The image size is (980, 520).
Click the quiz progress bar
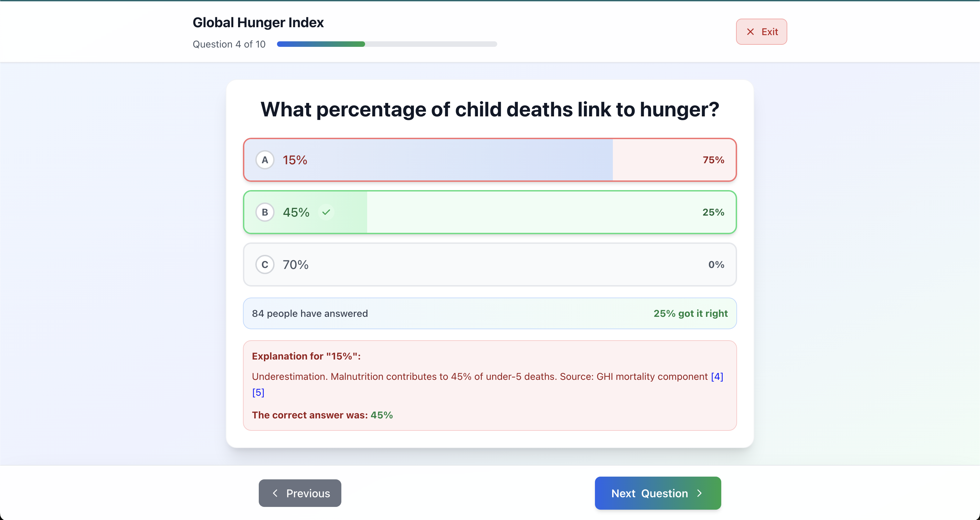click(x=386, y=44)
